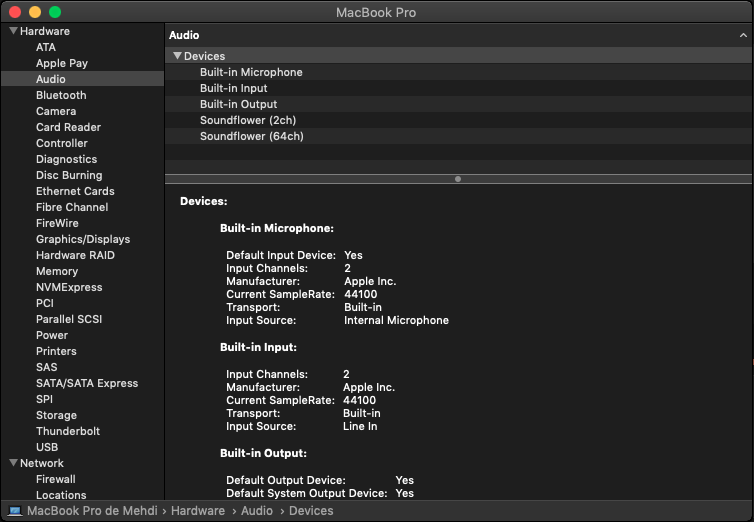Select Soundflower (2ch) device row

[x=458, y=120]
